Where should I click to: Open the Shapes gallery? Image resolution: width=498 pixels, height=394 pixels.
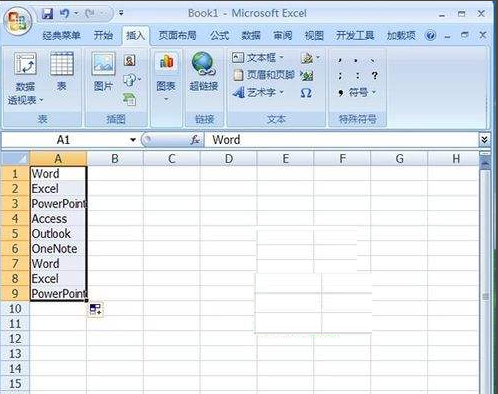(x=131, y=80)
